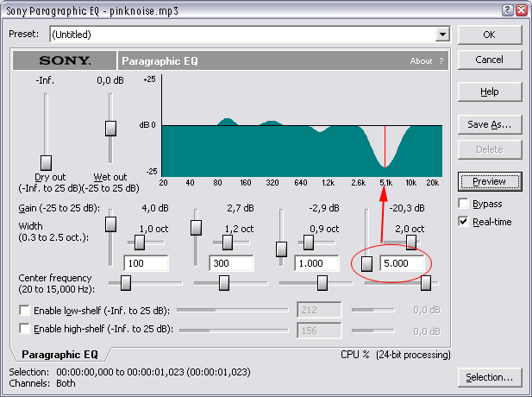Click the question mark beside About

(x=441, y=61)
